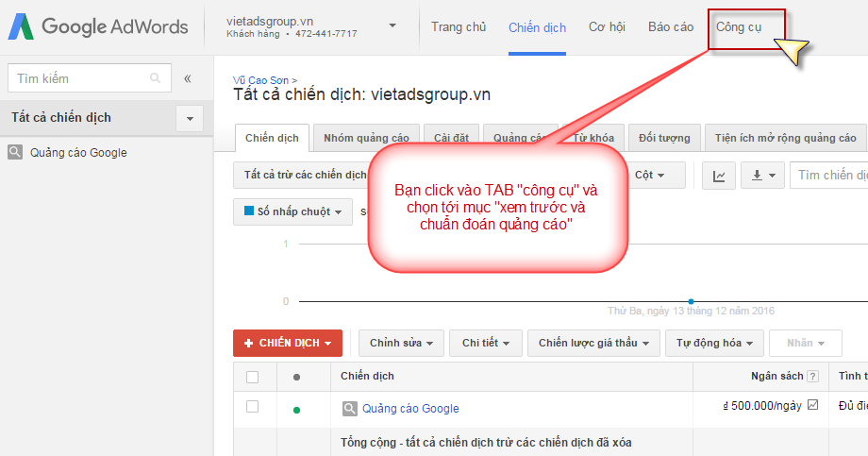Screen dimensions: 868x456
Task: Click the 500.000/ngày budget value
Action: pos(762,406)
